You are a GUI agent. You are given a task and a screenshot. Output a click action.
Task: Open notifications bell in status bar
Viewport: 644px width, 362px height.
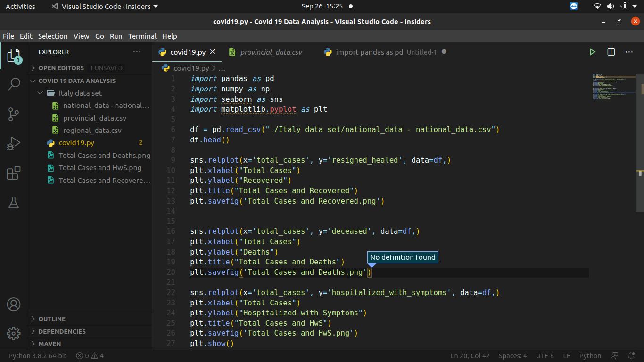click(630, 356)
